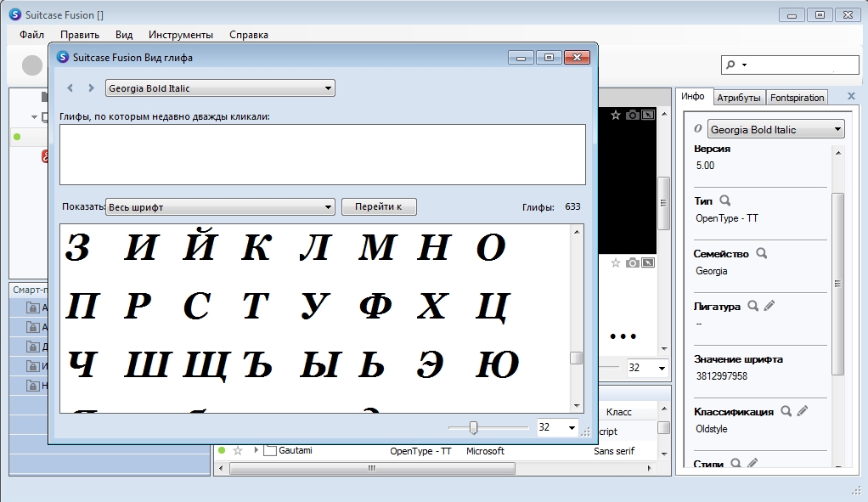Select the Инфо tab

693,96
